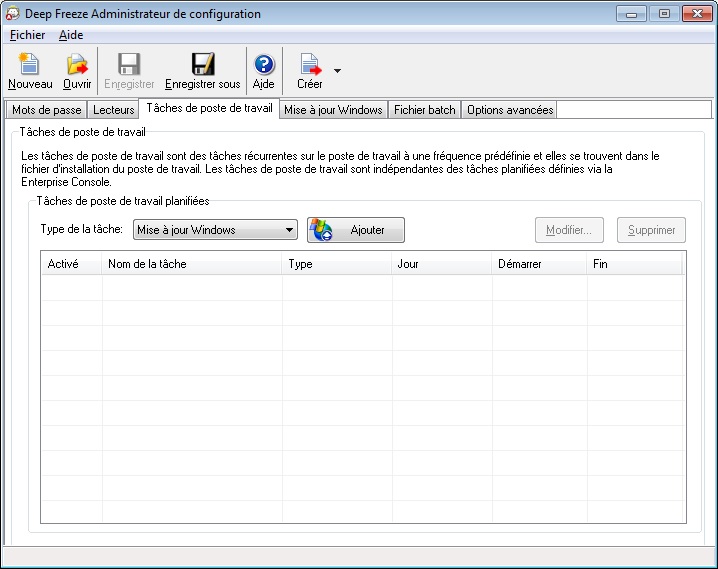Click the Supprimer button

(x=651, y=230)
